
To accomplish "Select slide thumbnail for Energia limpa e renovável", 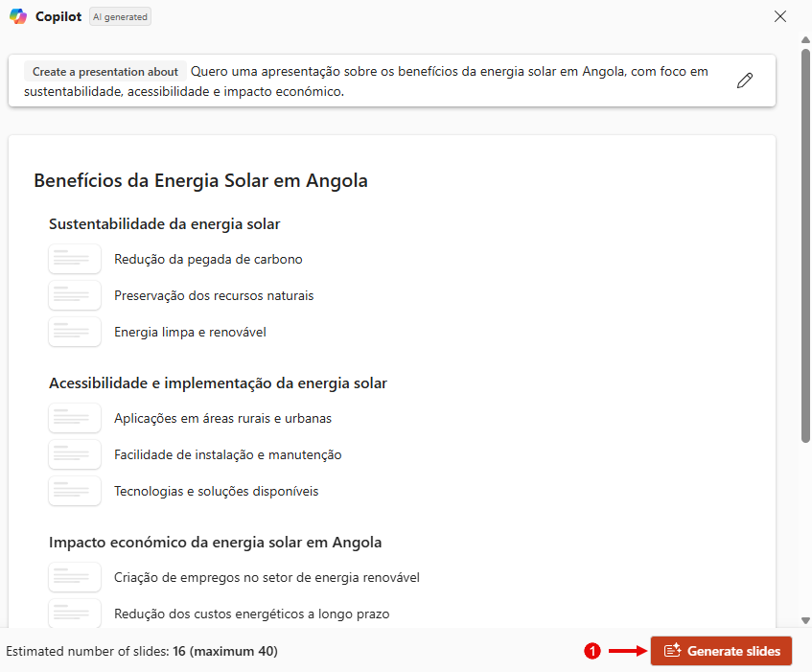I will (x=75, y=332).
